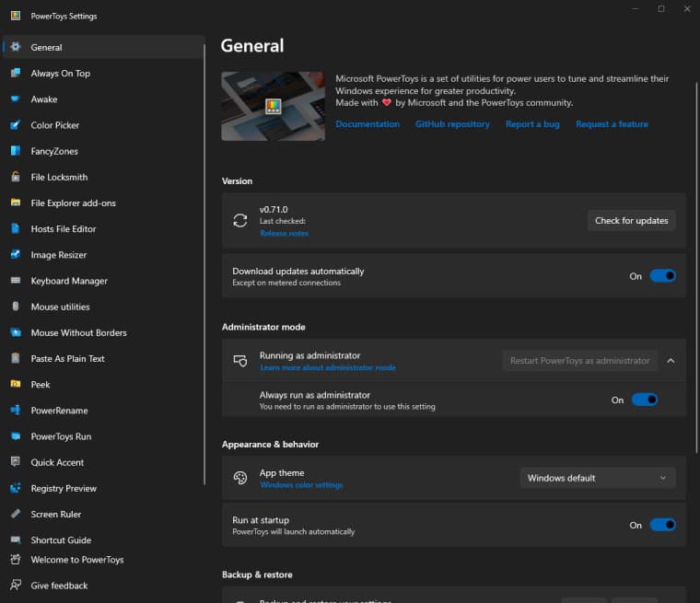Click the Awake coffee cup icon
This screenshot has height=603, width=700.
point(16,99)
